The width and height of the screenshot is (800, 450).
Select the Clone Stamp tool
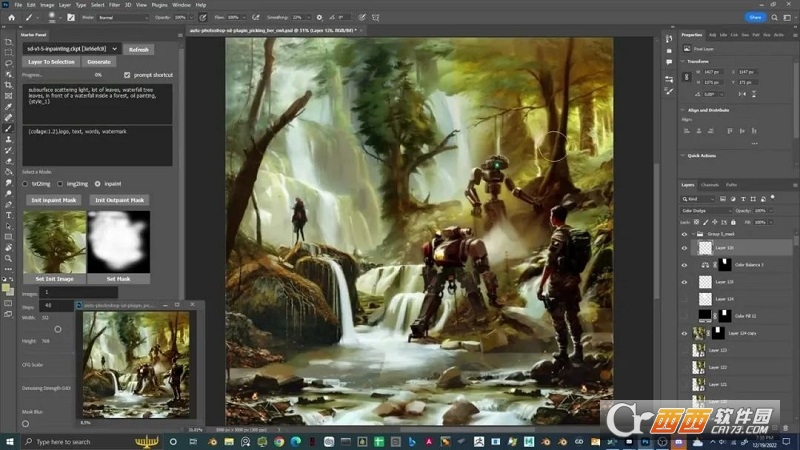[8, 139]
